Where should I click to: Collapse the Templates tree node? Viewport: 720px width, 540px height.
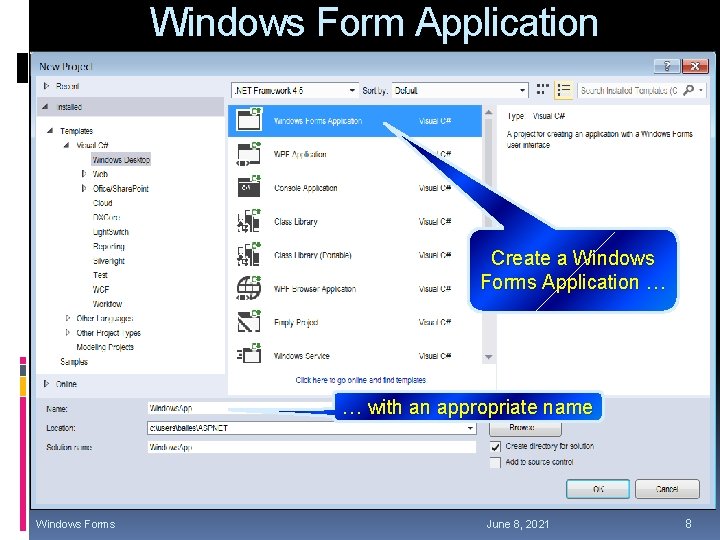point(50,131)
